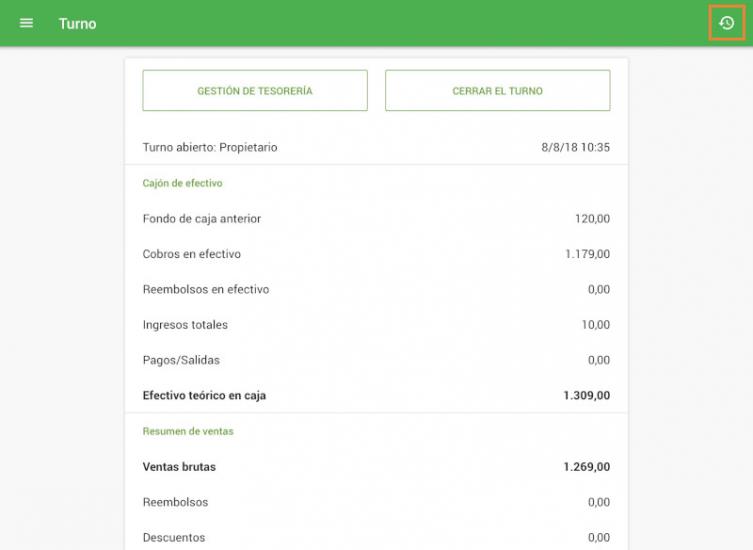753x550 pixels.
Task: Select the Reembolsos en efectivo label
Action: tap(206, 290)
